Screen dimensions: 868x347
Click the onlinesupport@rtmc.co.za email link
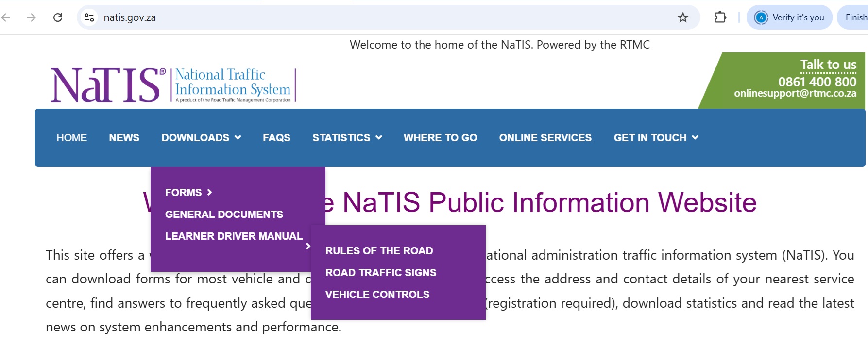(x=795, y=93)
